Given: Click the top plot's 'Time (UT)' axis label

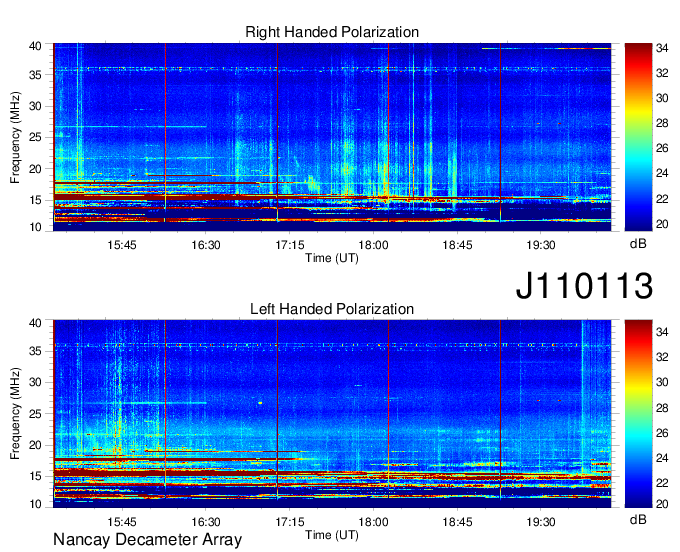Looking at the screenshot, I should [x=332, y=258].
